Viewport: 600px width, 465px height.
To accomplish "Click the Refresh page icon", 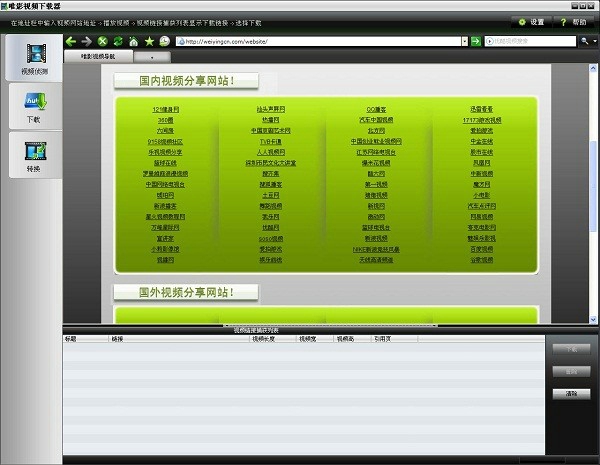I will point(118,42).
